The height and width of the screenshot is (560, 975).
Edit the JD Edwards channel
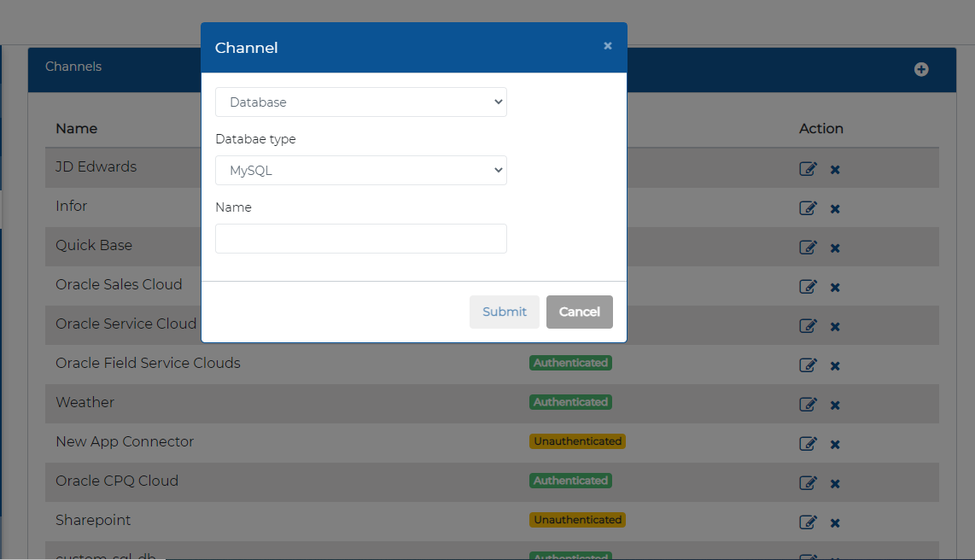tap(808, 168)
